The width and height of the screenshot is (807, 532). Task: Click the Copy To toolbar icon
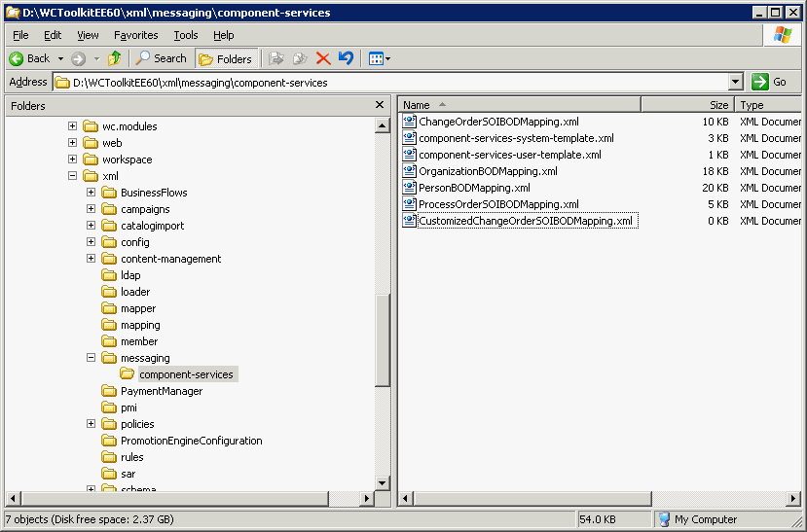(300, 58)
